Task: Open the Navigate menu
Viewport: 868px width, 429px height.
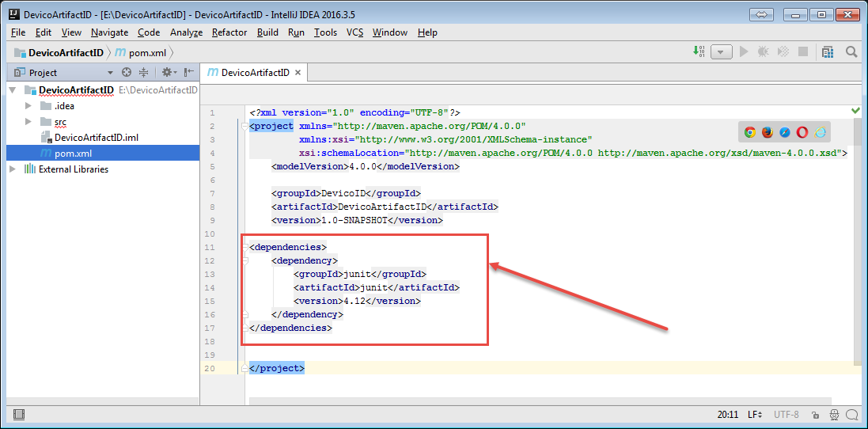Action: [110, 32]
